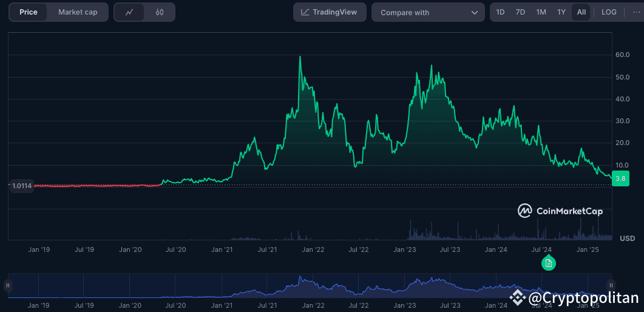Grab the left range handle of the navigator
644x312 pixels.
[8, 285]
